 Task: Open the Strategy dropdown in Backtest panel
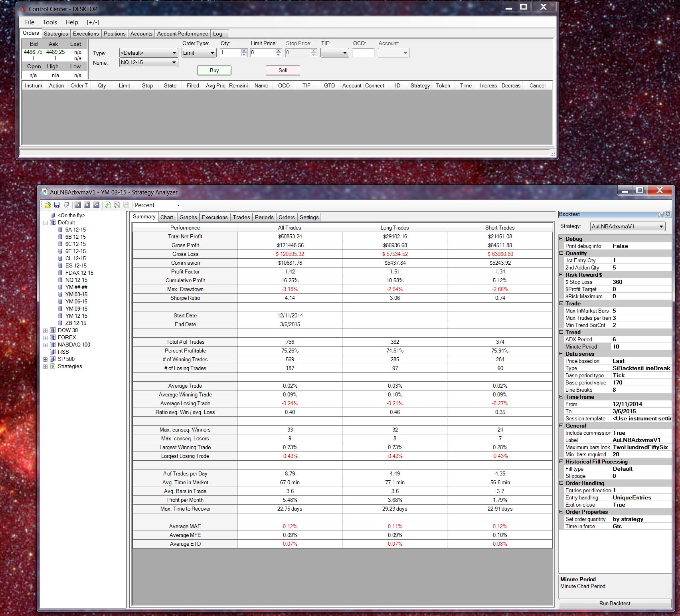628,226
